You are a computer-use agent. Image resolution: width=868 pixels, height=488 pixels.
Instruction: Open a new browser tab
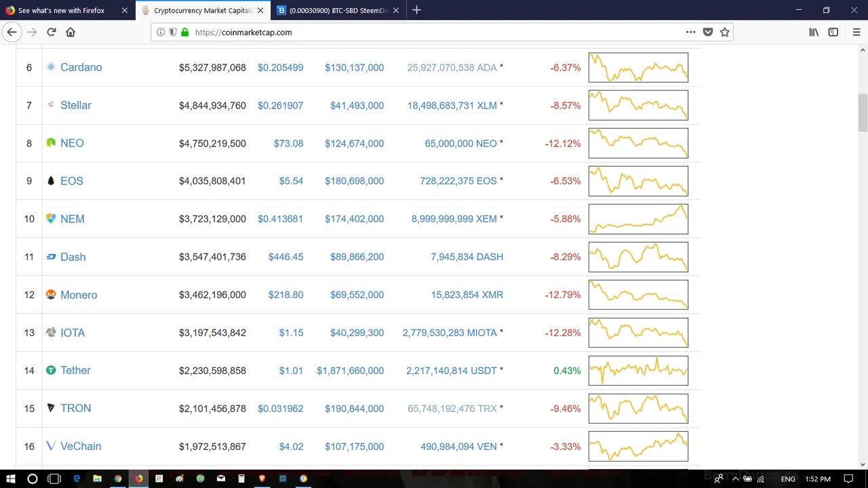click(416, 10)
